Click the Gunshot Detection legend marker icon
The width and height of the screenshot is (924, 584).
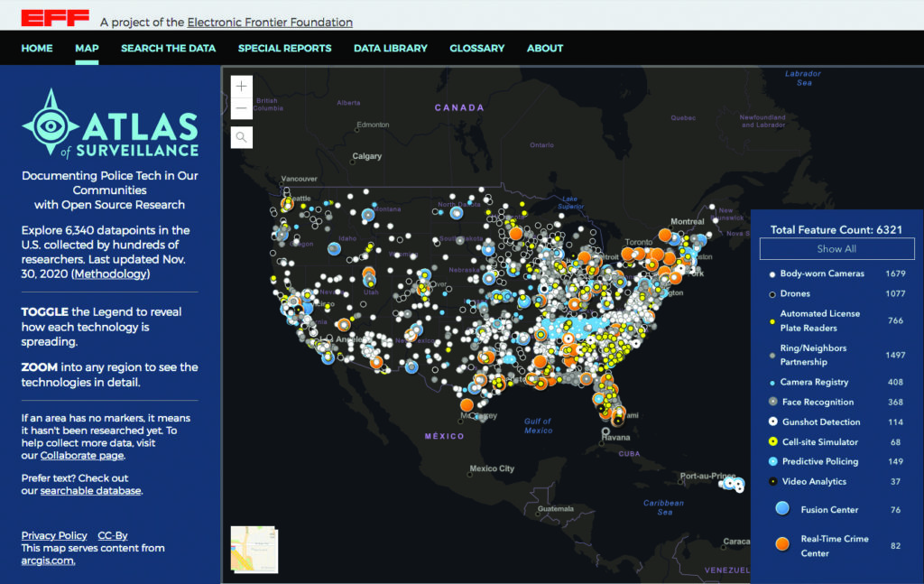tap(772, 422)
